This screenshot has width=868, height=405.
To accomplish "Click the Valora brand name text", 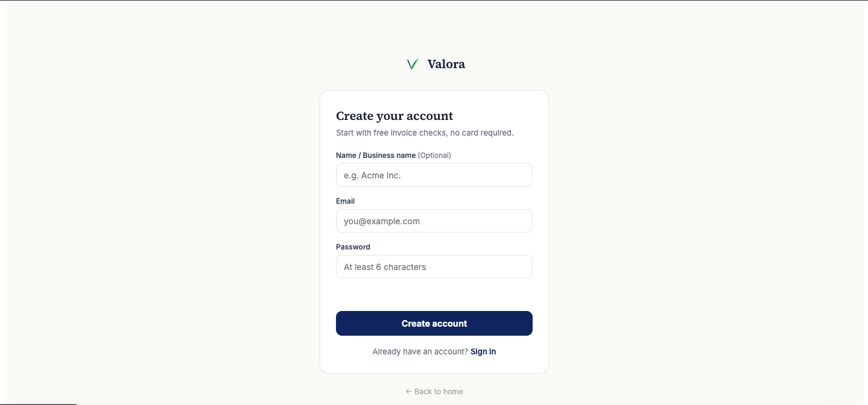I will 446,64.
